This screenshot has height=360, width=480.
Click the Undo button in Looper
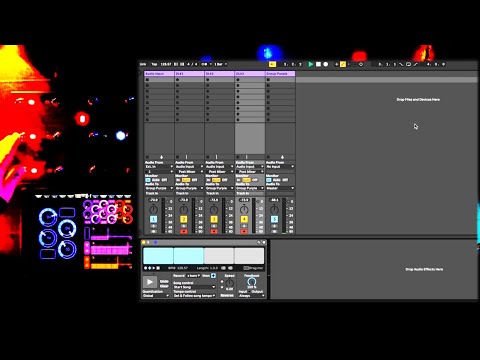(164, 281)
